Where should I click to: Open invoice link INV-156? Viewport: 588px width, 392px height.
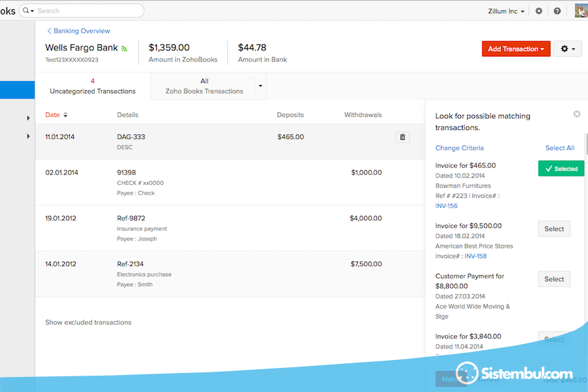(446, 206)
